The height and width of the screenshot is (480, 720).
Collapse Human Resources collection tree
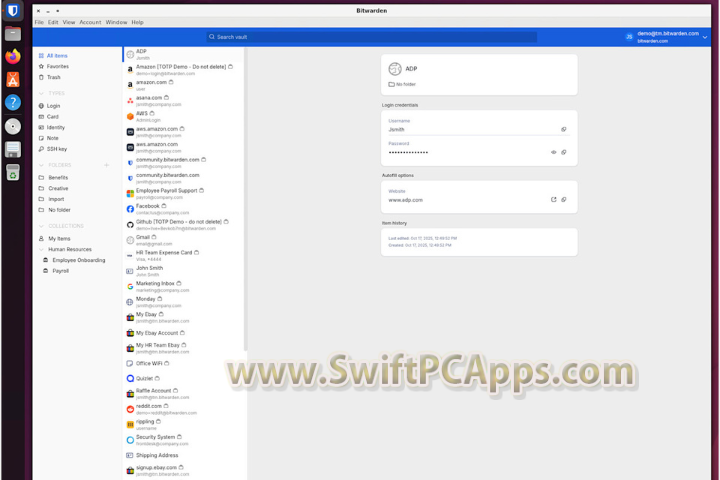point(41,249)
